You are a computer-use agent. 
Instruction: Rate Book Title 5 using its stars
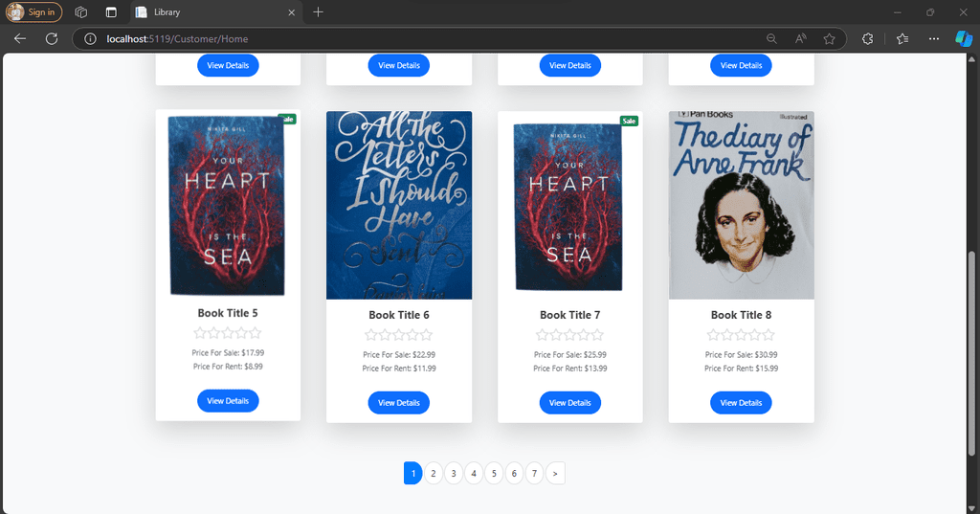[228, 333]
